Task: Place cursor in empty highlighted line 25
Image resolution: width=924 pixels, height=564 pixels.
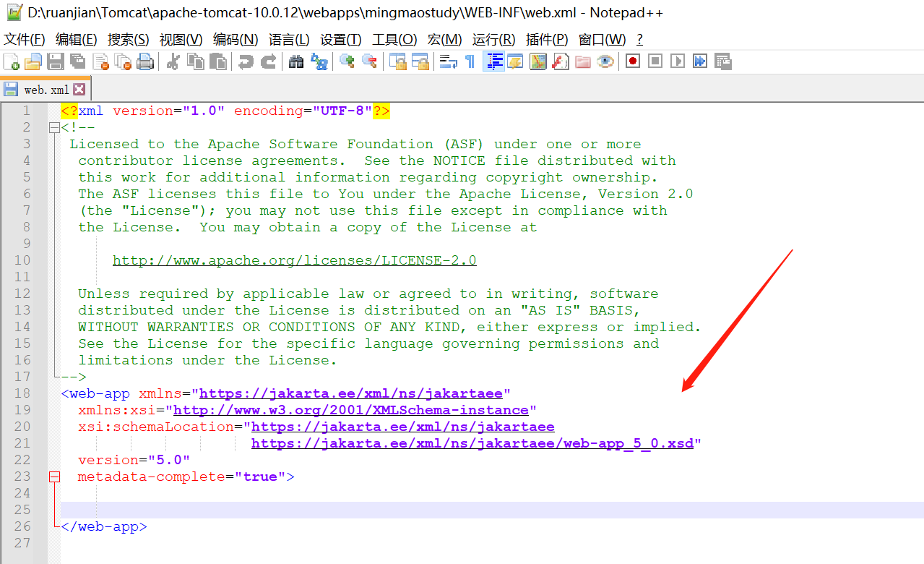Action: click(492, 510)
